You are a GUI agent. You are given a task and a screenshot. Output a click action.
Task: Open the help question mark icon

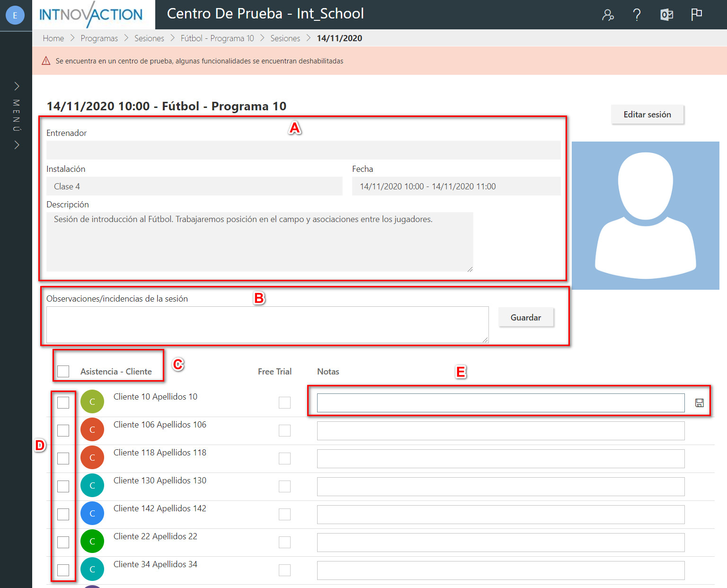[637, 15]
